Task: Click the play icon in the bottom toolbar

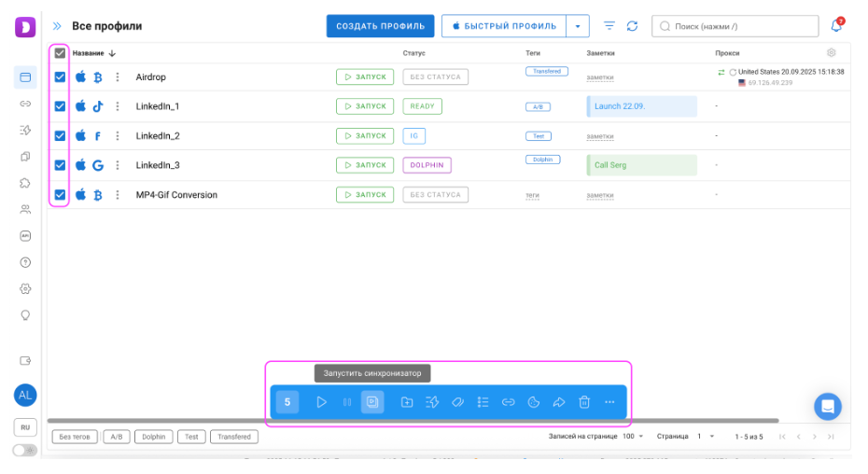Action: [321, 402]
